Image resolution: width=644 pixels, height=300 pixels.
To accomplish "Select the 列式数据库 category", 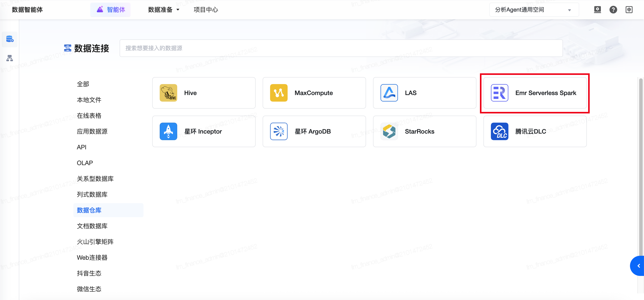I will click(92, 194).
